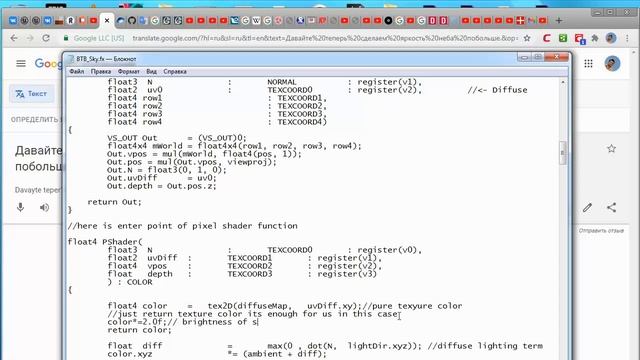
Task: Click the Отправить отзыв feedback link
Action: pos(601,231)
